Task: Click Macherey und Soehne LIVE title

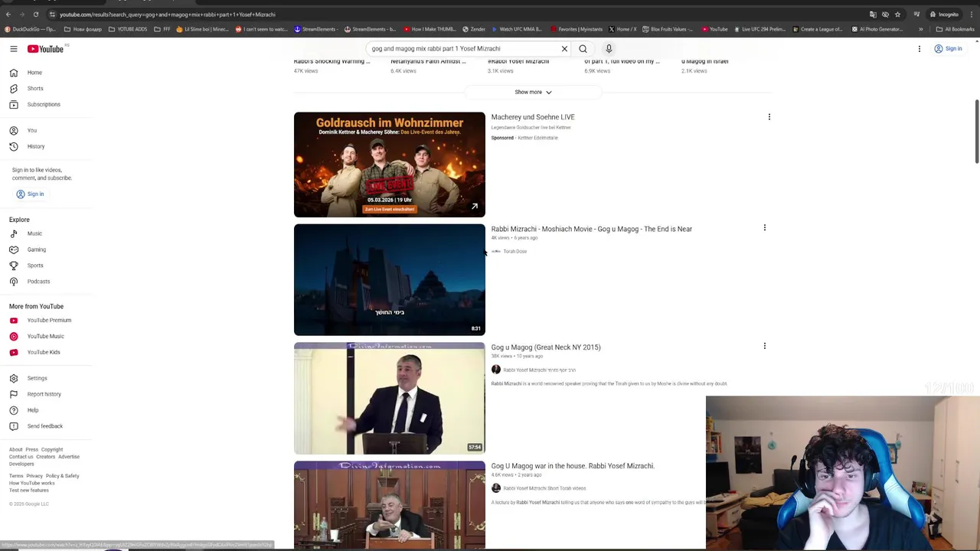Action: coord(533,117)
